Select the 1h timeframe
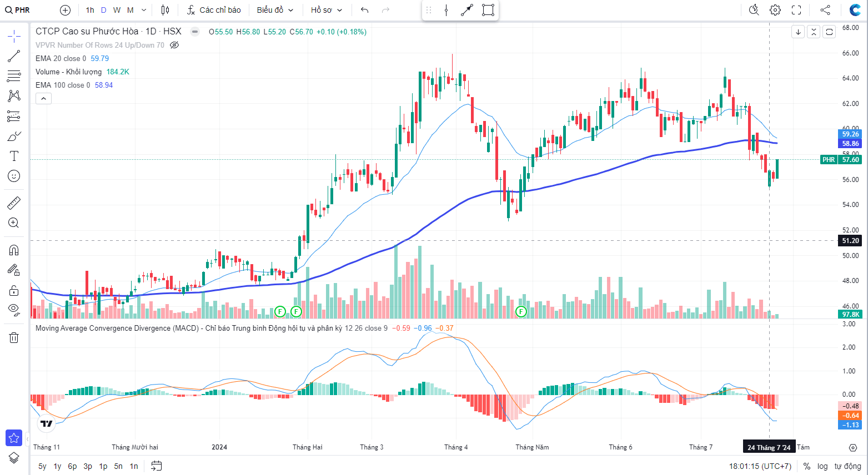The height and width of the screenshot is (475, 868). (90, 10)
